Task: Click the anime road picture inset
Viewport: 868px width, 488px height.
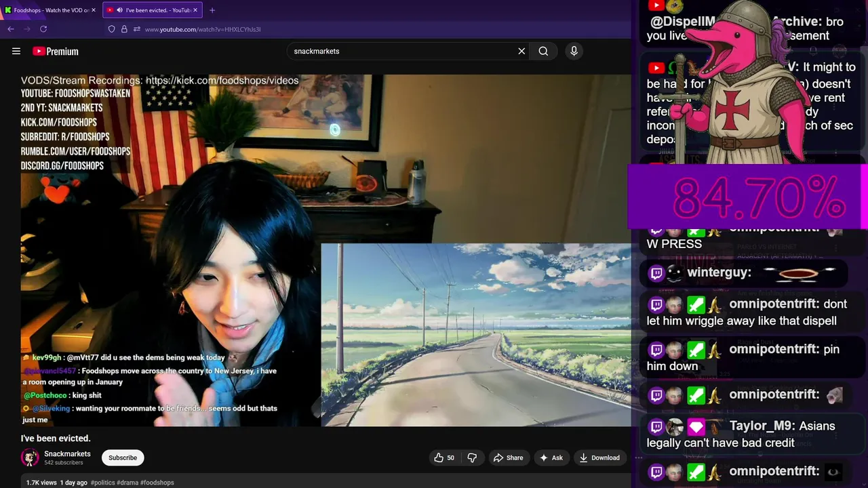Action: click(x=476, y=335)
